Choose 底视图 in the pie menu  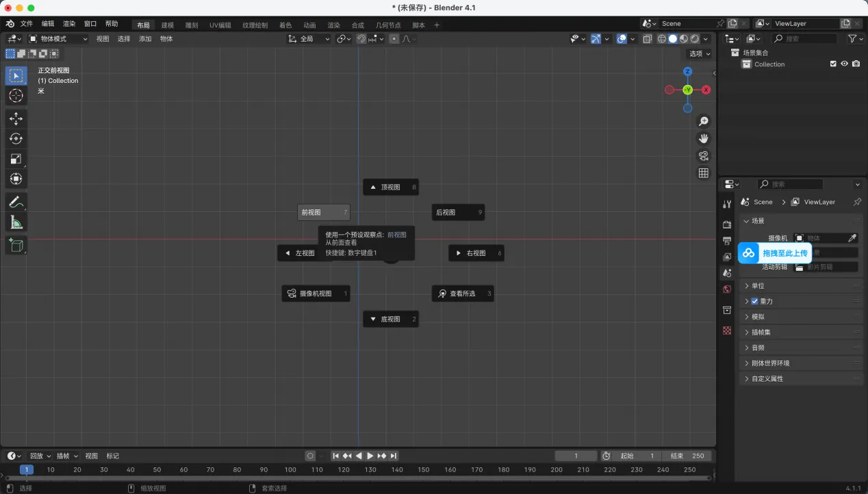click(x=391, y=319)
